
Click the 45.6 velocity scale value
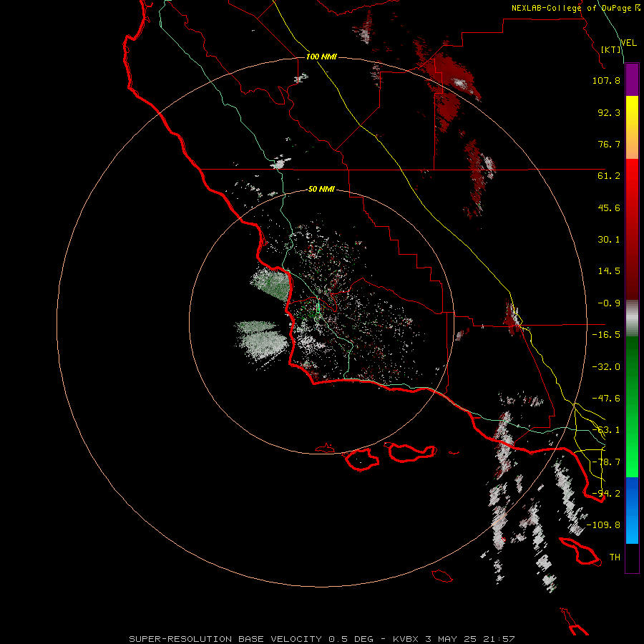[x=609, y=208]
